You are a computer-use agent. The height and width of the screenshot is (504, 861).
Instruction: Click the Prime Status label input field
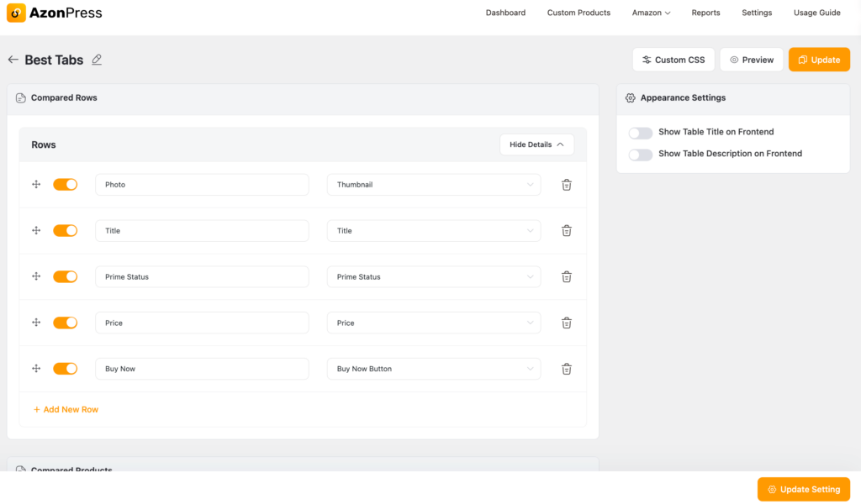tap(202, 276)
